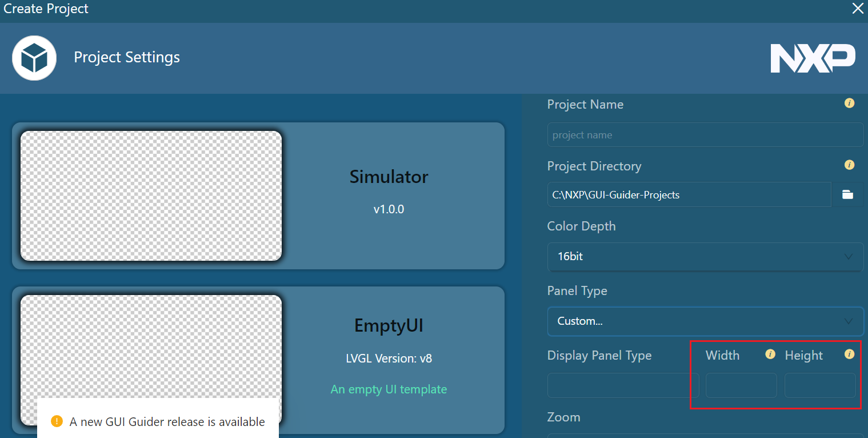This screenshot has width=868, height=438.
Task: Browse for project directory using folder icon
Action: pyautogui.click(x=847, y=194)
